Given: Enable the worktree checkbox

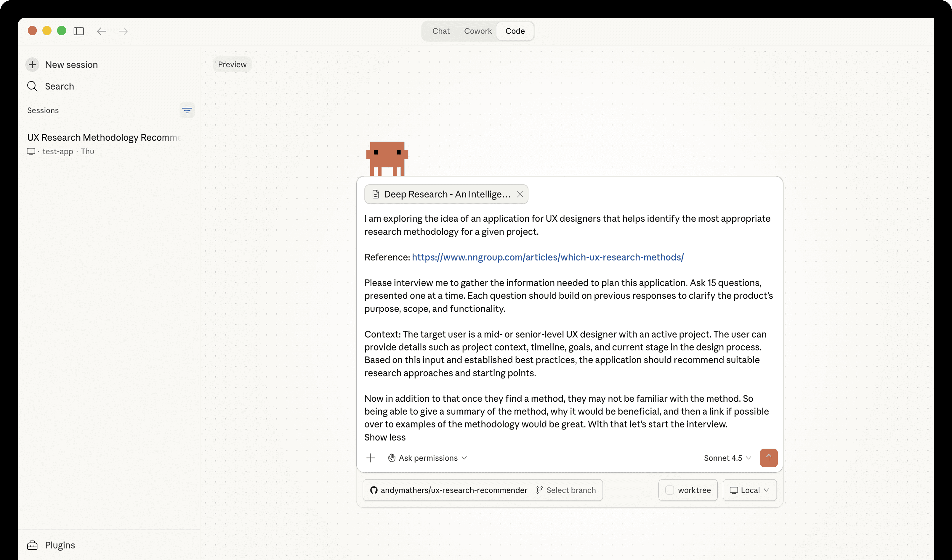Looking at the screenshot, I should [669, 490].
